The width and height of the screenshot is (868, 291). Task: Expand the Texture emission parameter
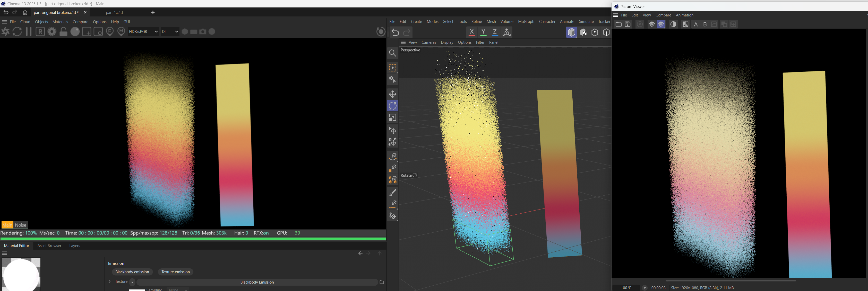(109, 281)
